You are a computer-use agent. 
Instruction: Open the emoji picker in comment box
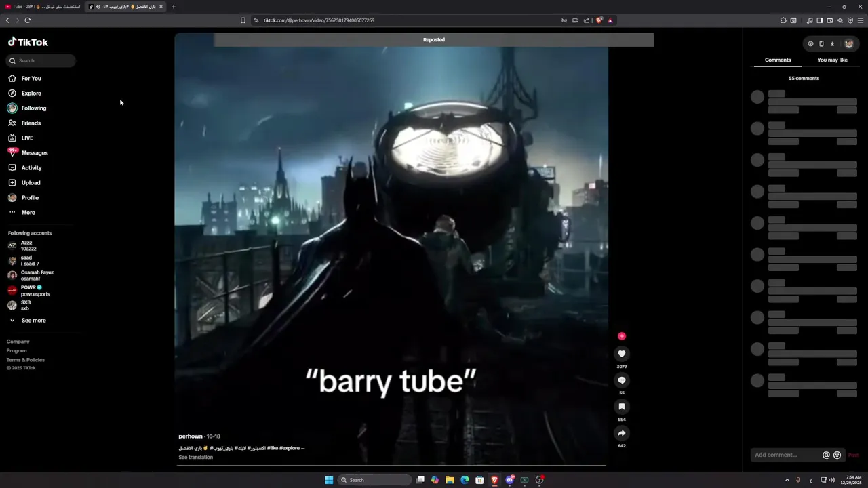837,455
